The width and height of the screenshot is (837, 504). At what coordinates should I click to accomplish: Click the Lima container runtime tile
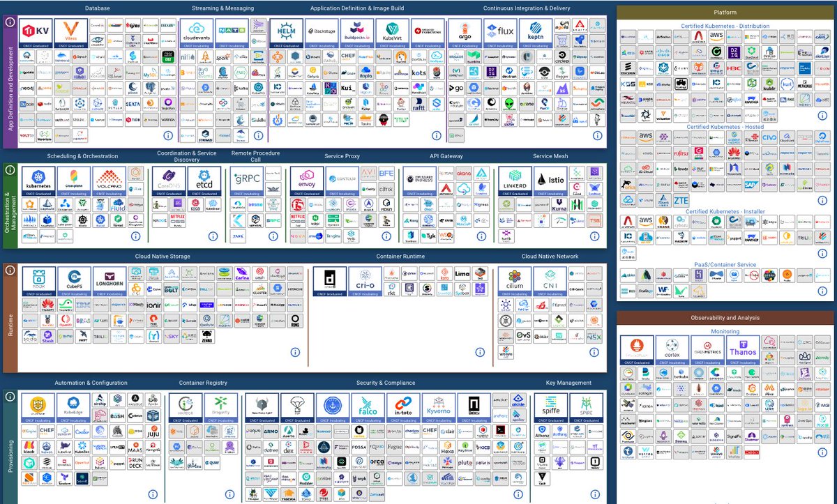(462, 273)
